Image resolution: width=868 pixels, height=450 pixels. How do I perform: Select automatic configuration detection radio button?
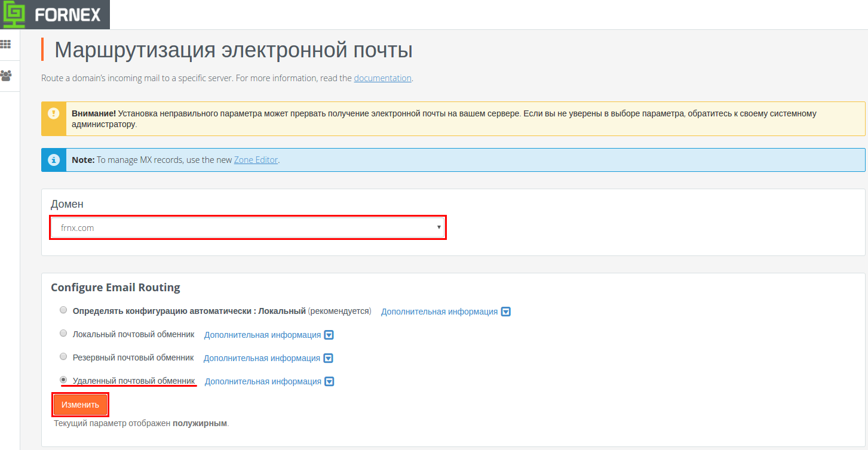pos(63,310)
